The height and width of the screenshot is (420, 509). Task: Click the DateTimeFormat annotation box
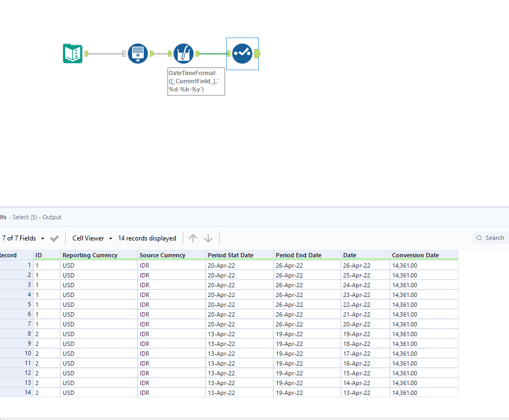tap(196, 81)
